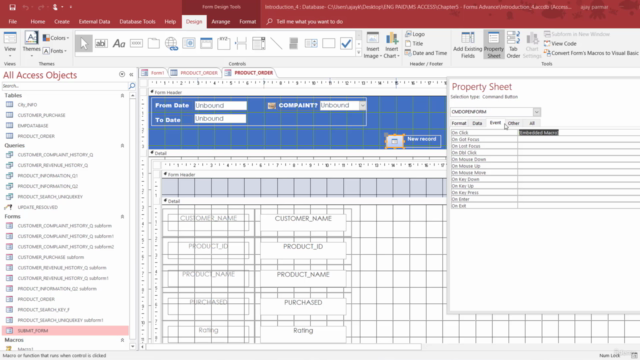Click Logo in Header / Footer
The image size is (640, 360).
point(415,34)
